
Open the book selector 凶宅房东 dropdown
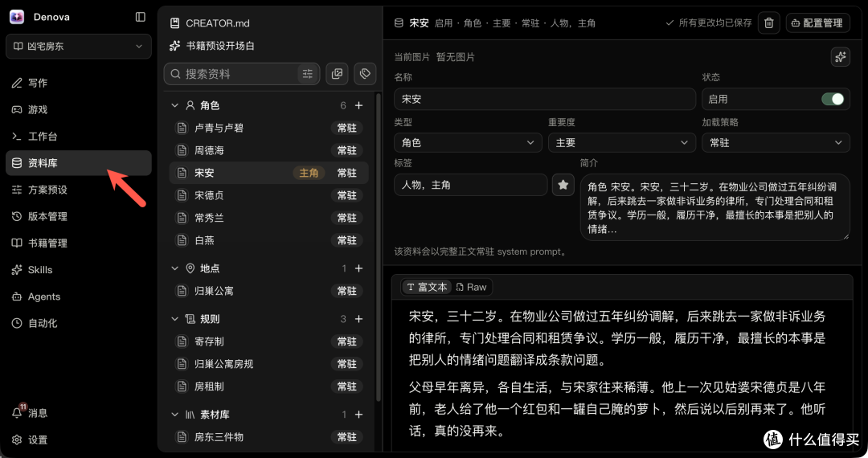click(x=79, y=47)
